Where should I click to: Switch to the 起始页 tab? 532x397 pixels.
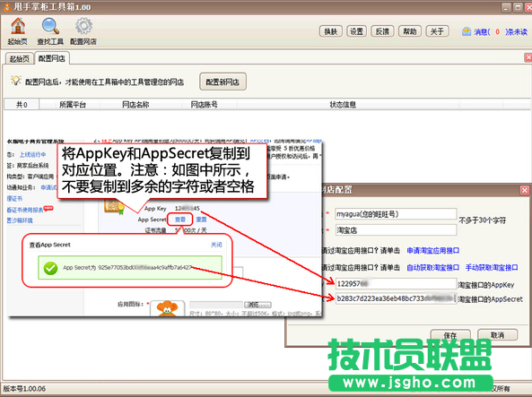(x=20, y=58)
